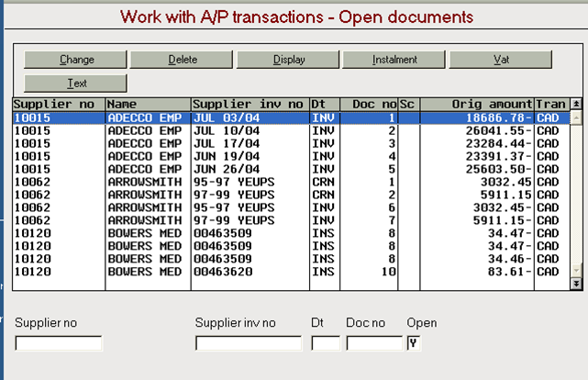The image size is (588, 380).
Task: Select amount 18686.78- cell
Action: (x=499, y=118)
